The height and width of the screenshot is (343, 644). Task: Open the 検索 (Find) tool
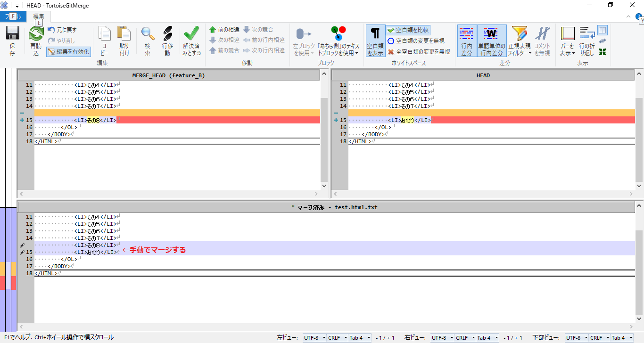pos(148,40)
